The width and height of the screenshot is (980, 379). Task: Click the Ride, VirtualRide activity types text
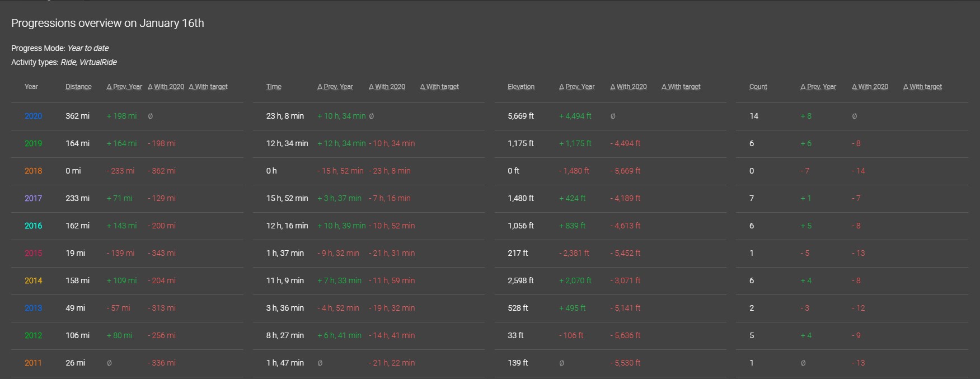88,62
